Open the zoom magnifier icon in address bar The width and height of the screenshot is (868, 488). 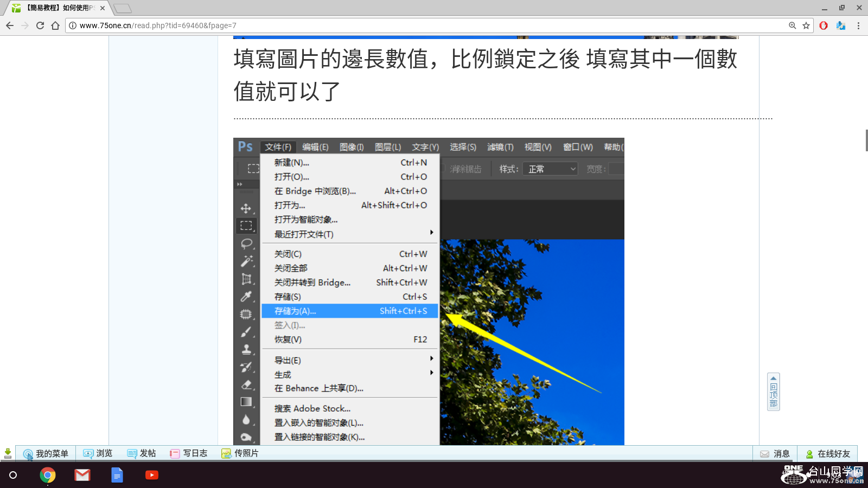[x=793, y=25]
